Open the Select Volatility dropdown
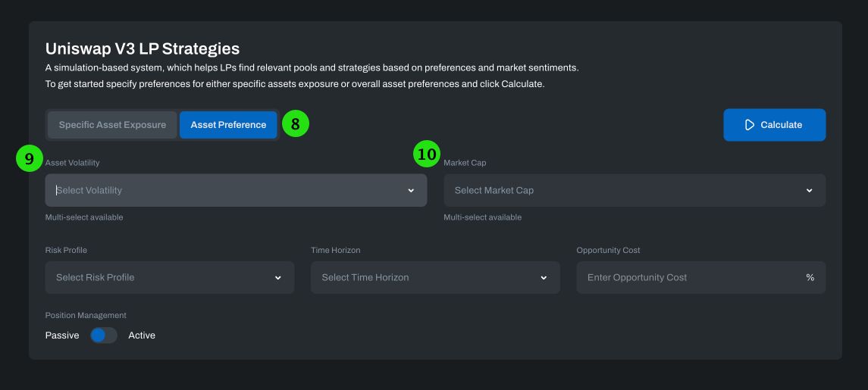Screen dimensions: 868x390 236,190
